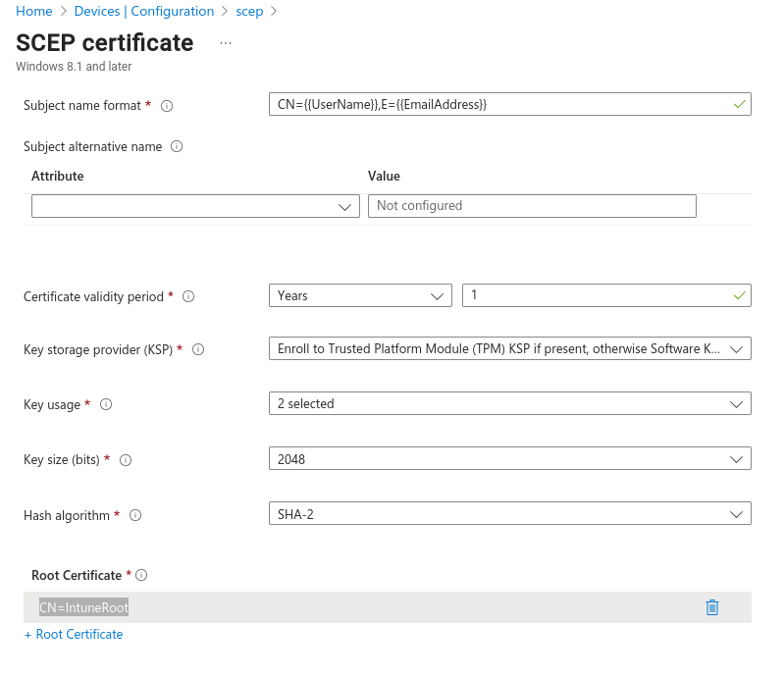Image resolution: width=784 pixels, height=678 pixels.
Task: Click info icon next to Subject name format
Action: (167, 106)
